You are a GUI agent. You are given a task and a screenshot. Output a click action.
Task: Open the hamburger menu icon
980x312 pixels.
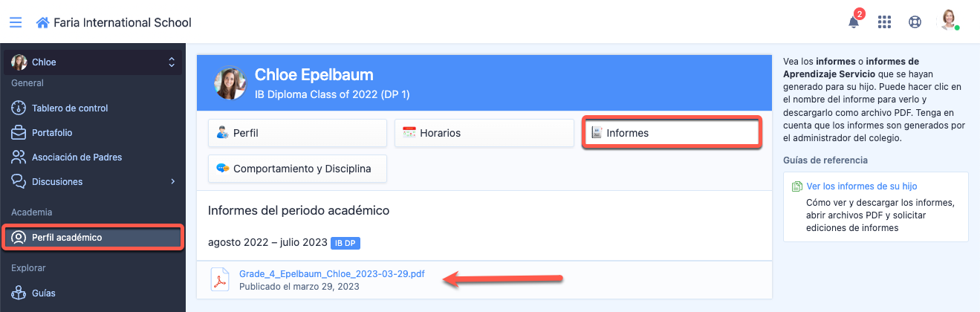tap(16, 22)
